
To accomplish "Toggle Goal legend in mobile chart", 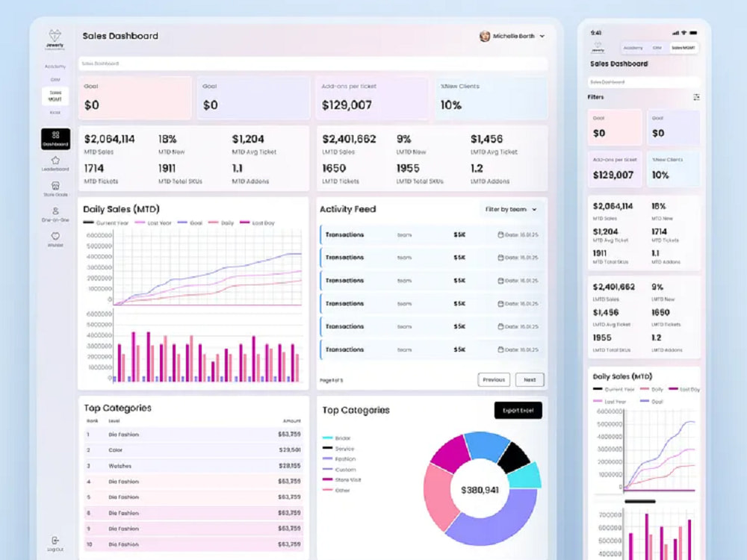I will 651,402.
